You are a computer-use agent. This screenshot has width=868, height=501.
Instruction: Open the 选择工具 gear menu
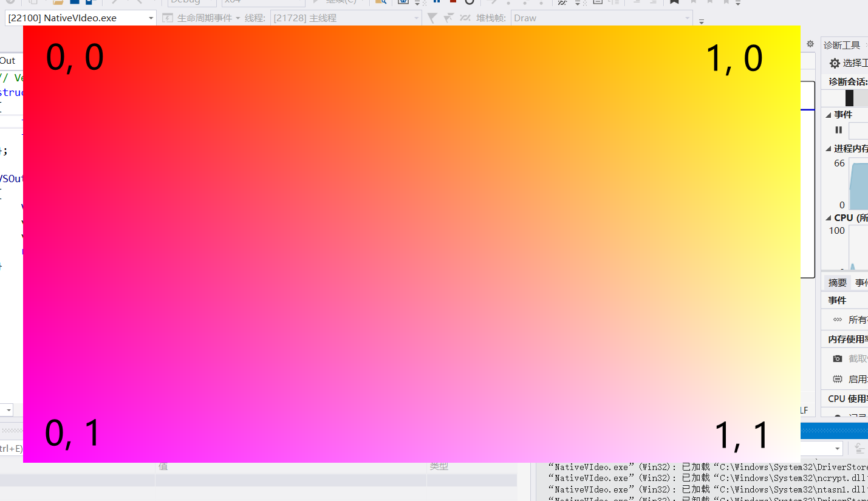(849, 63)
